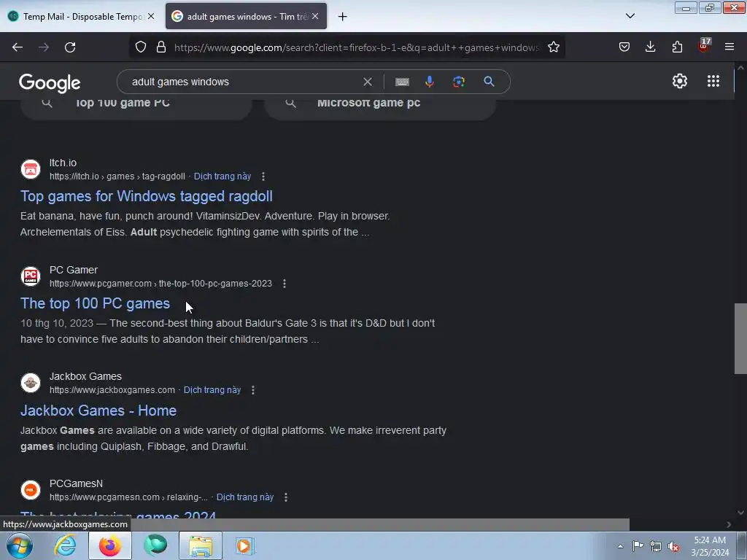The width and height of the screenshot is (747, 560).
Task: Go back to the previous page
Action: point(18,47)
